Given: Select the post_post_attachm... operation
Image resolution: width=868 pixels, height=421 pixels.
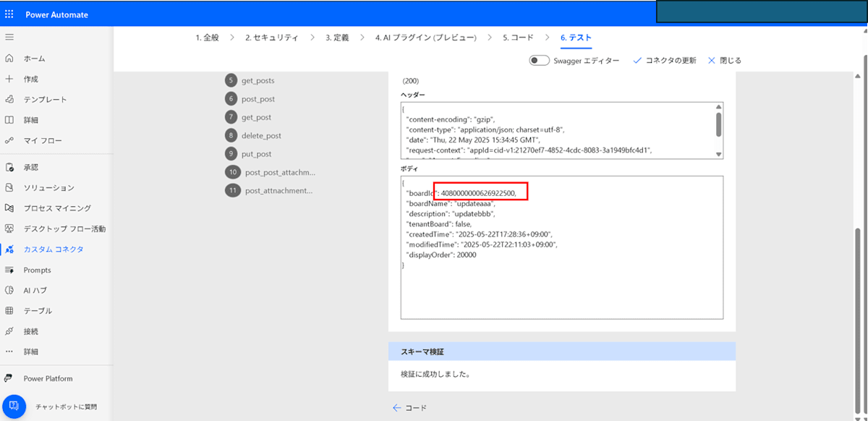Looking at the screenshot, I should pyautogui.click(x=281, y=172).
